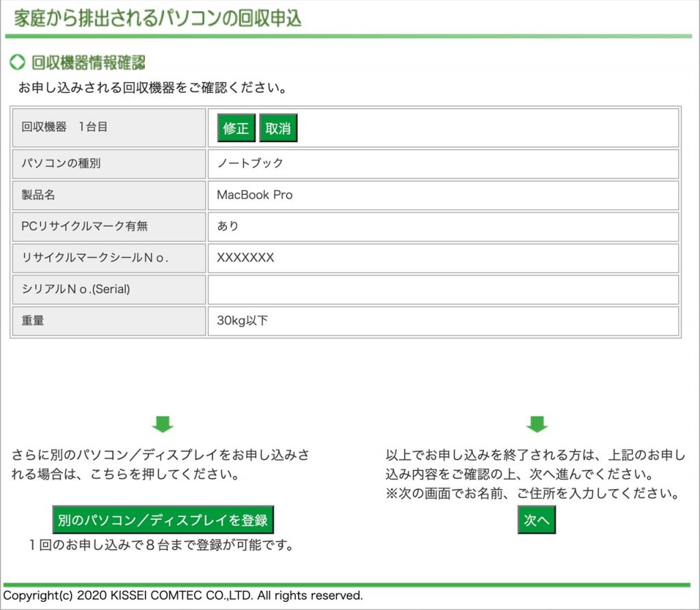Click the 回収機器情報確認 section heading
Image resolution: width=700 pixels, height=610 pixels.
click(x=88, y=63)
